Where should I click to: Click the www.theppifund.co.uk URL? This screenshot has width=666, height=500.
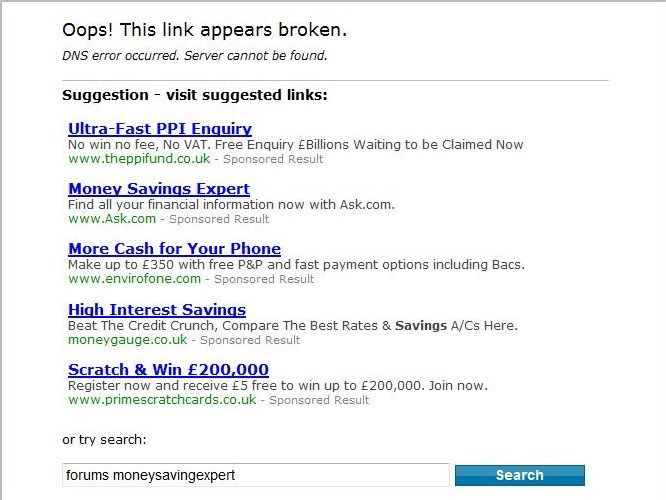point(139,158)
